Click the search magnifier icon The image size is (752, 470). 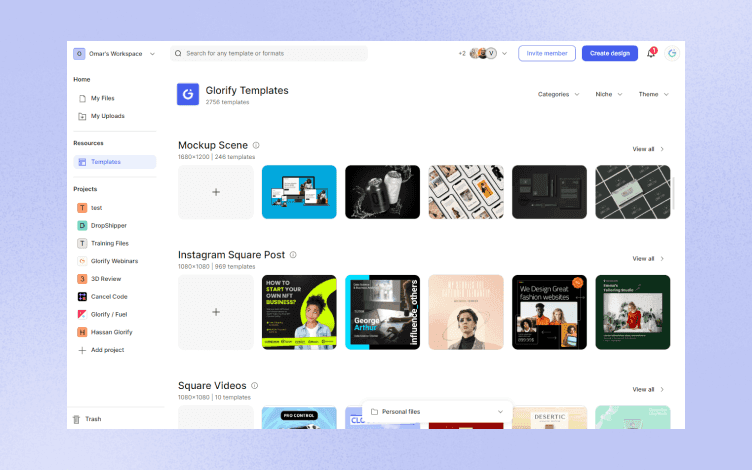point(178,53)
